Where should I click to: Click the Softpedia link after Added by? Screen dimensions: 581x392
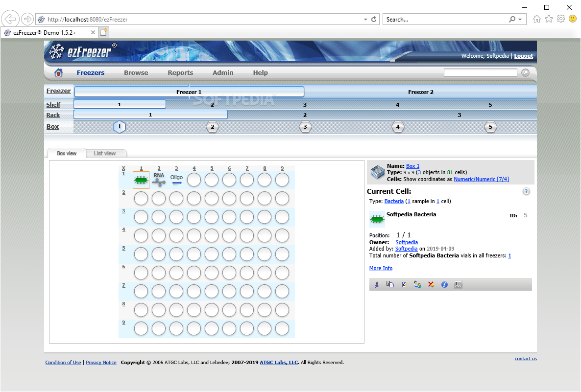tap(406, 249)
